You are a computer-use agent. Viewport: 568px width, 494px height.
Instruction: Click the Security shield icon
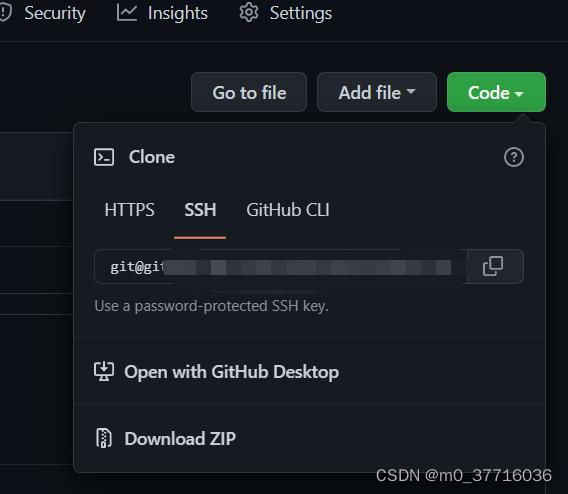click(5, 13)
